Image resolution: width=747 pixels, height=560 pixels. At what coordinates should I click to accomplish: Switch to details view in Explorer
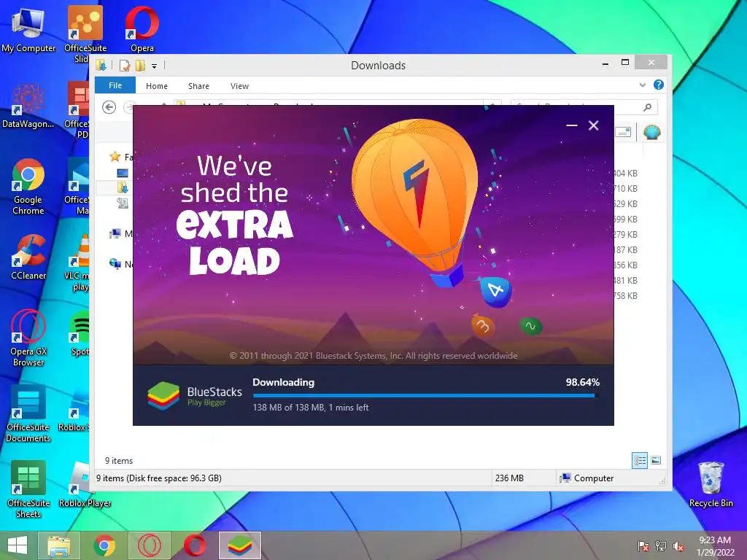pos(640,461)
